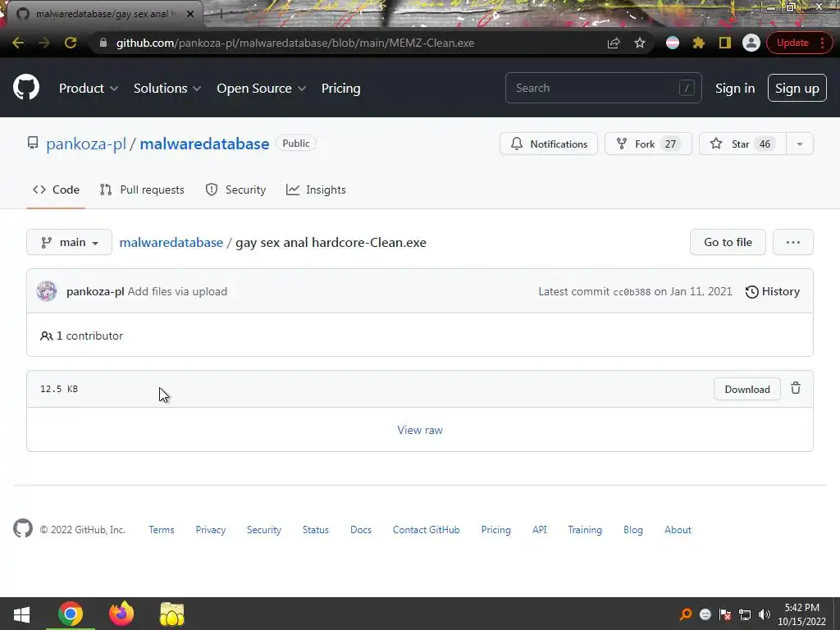Click the network tray icon
The width and height of the screenshot is (840, 630).
[x=745, y=614]
